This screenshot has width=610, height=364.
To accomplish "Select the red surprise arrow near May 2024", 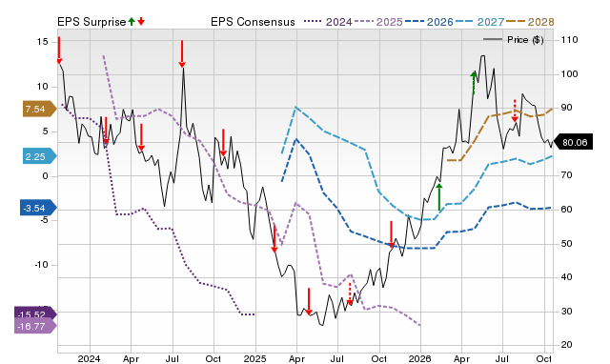I will [141, 137].
